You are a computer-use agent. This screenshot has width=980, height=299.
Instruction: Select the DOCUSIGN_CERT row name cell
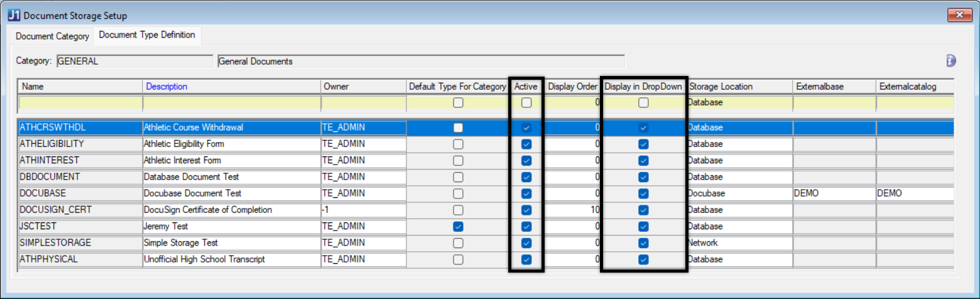tap(80, 210)
